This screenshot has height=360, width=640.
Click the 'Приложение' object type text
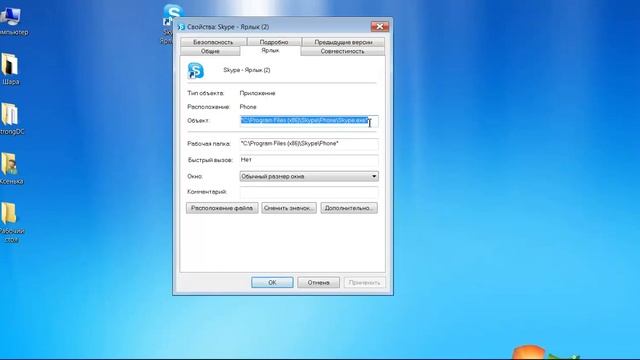[258, 93]
